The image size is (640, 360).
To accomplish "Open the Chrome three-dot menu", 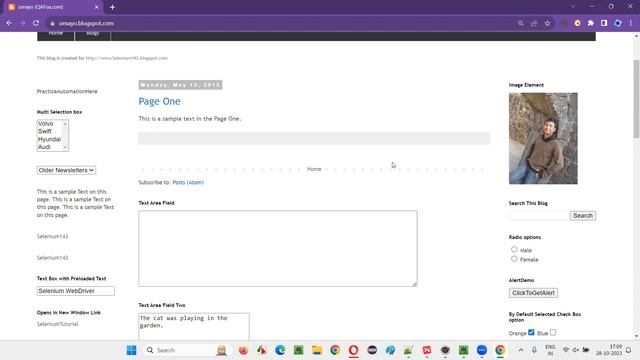I will coord(631,23).
